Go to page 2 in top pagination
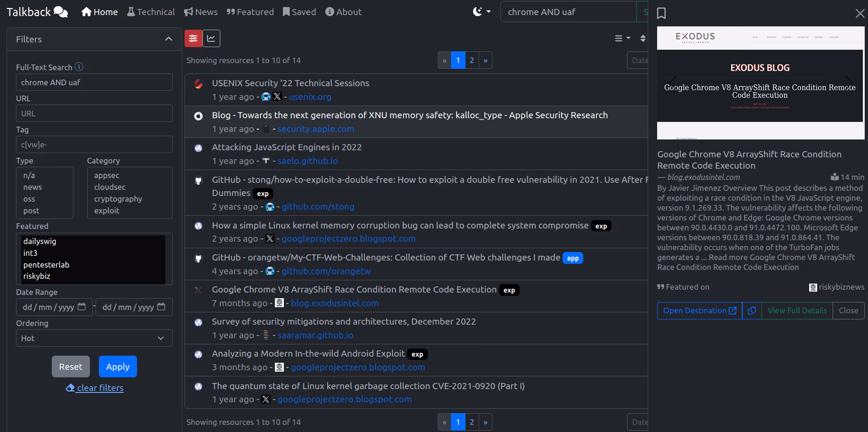 [x=472, y=60]
